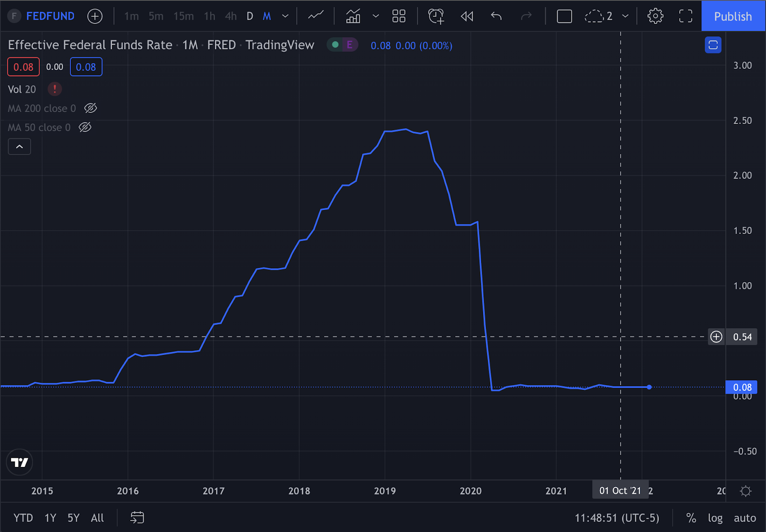Add a symbol with the plus circle icon
The height and width of the screenshot is (532, 766).
[x=95, y=16]
